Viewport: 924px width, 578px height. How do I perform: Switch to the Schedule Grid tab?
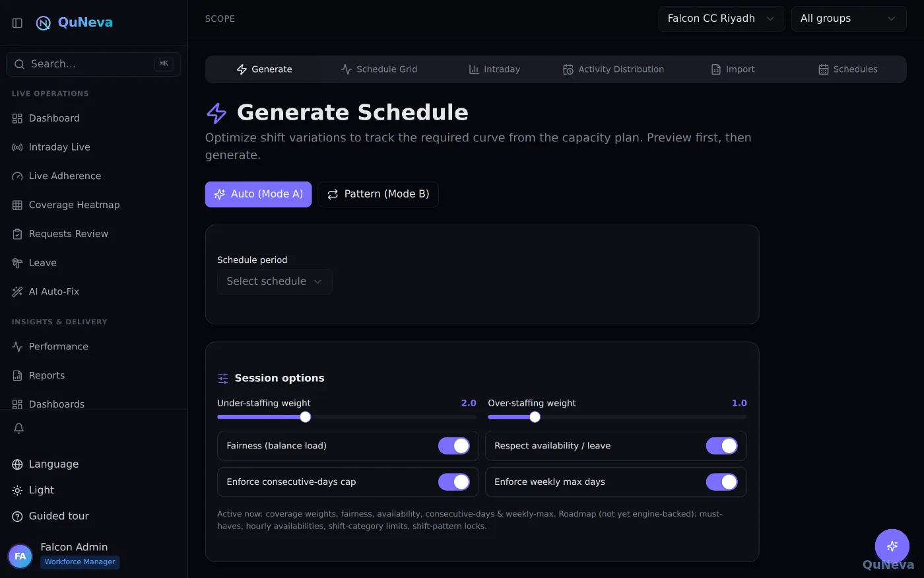[379, 69]
